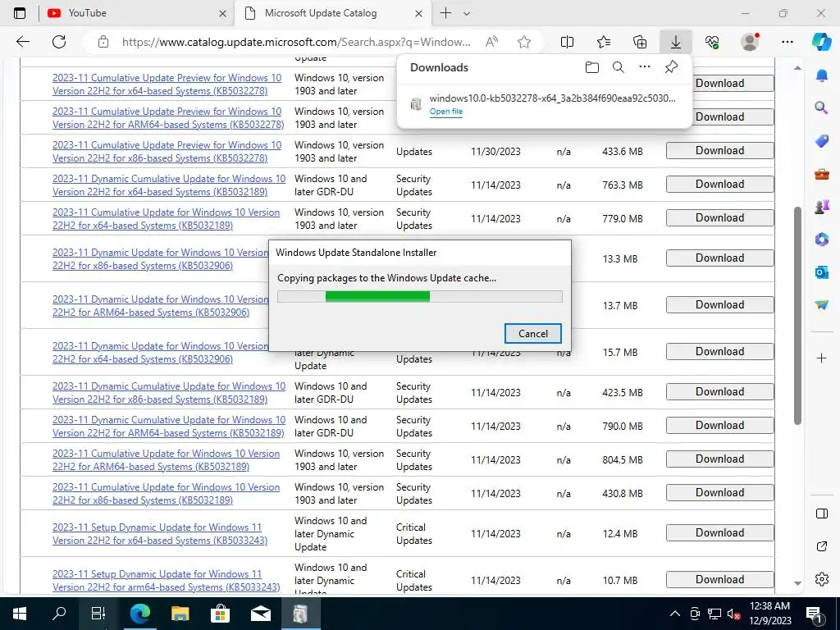Open sidebar Drop paper plane icon
Screen dimensions: 840x630
pos(821,305)
